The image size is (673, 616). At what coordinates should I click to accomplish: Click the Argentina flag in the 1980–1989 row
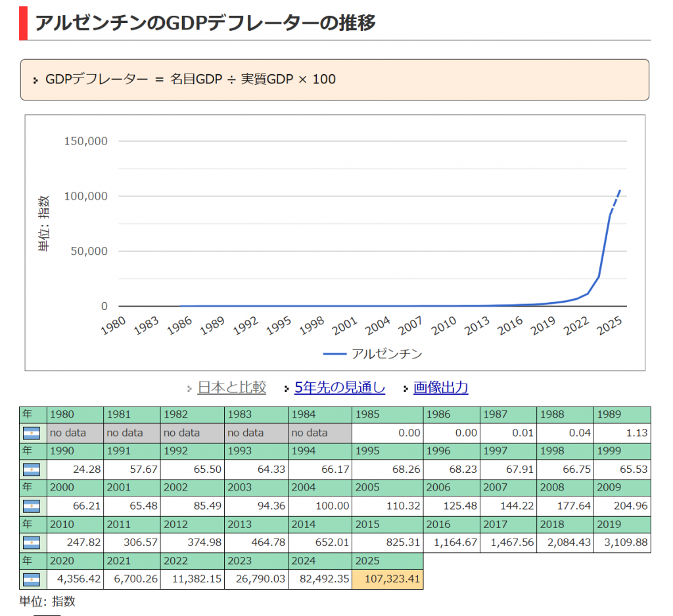pyautogui.click(x=32, y=433)
